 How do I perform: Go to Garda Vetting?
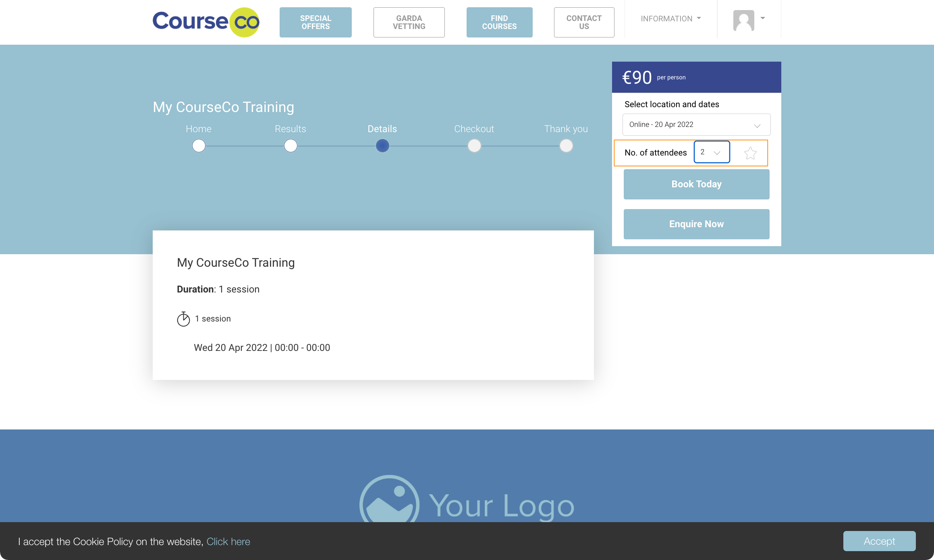[x=409, y=22]
